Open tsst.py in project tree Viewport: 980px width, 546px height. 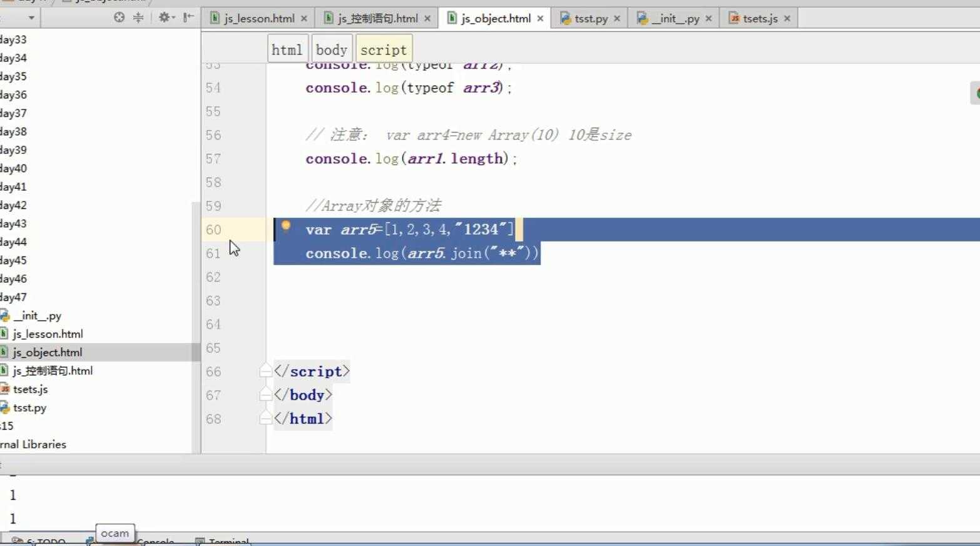pyautogui.click(x=29, y=408)
